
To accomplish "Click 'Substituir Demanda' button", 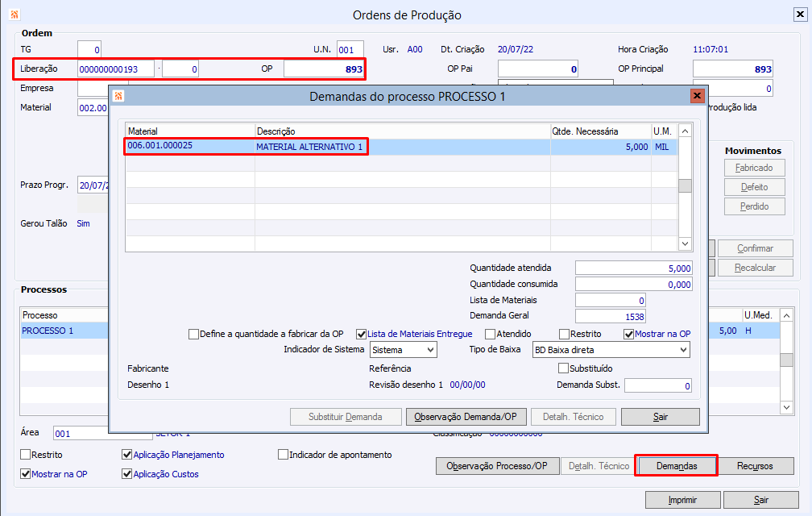I will click(346, 417).
